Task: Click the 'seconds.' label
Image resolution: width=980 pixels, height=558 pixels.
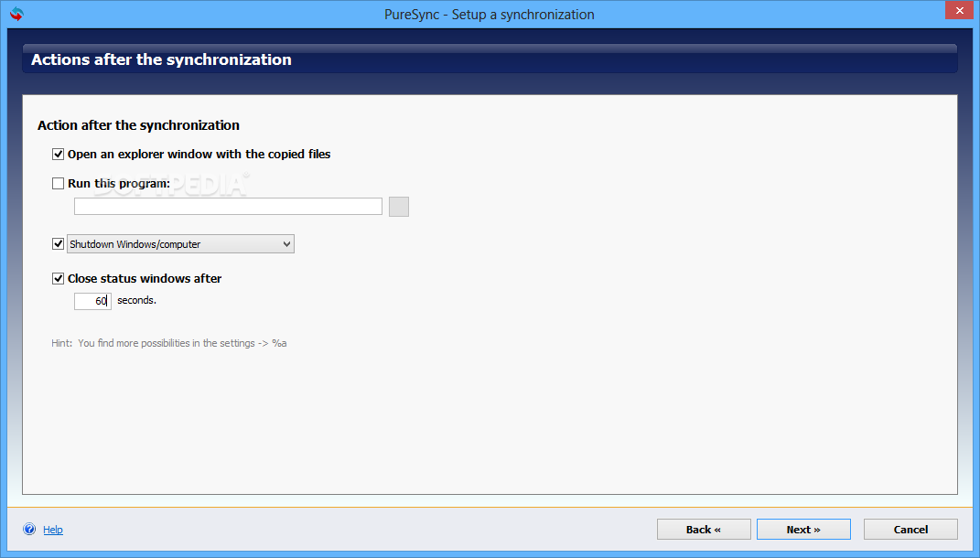Action: (x=137, y=301)
